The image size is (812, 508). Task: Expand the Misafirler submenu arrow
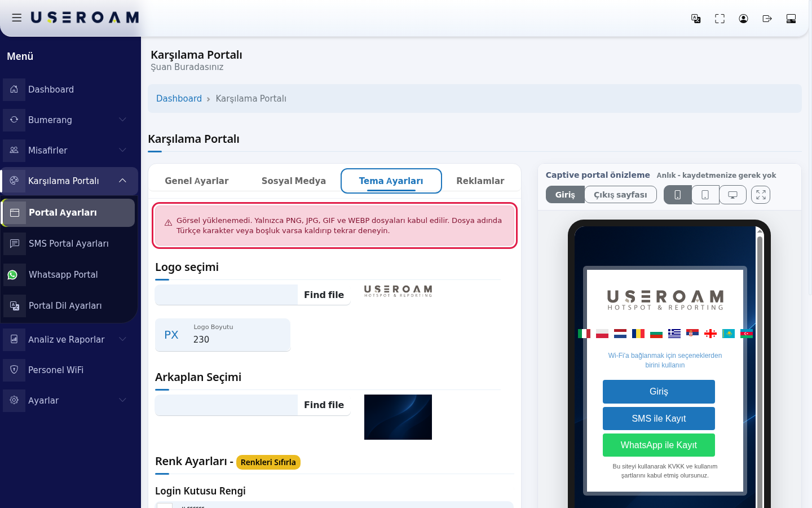122,150
